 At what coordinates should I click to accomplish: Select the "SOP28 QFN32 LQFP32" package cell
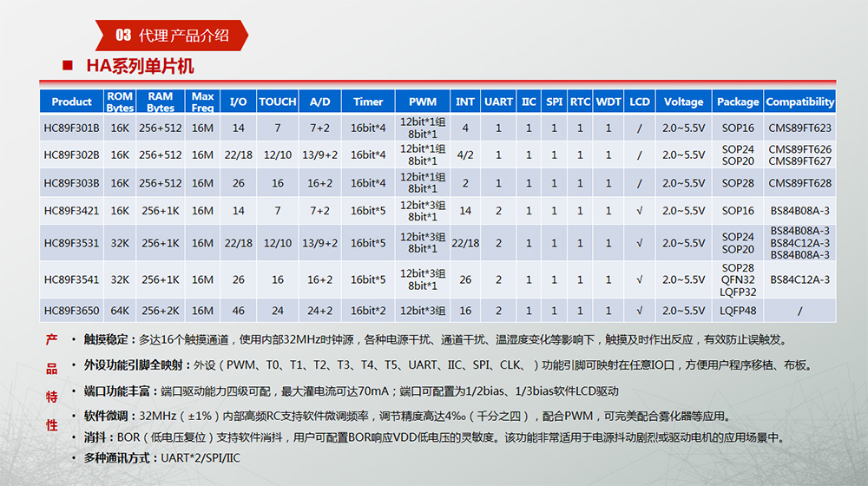[x=738, y=279]
